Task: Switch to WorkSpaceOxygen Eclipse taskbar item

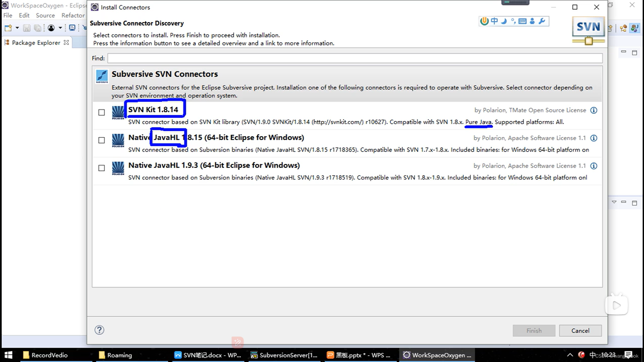Action: click(x=437, y=355)
